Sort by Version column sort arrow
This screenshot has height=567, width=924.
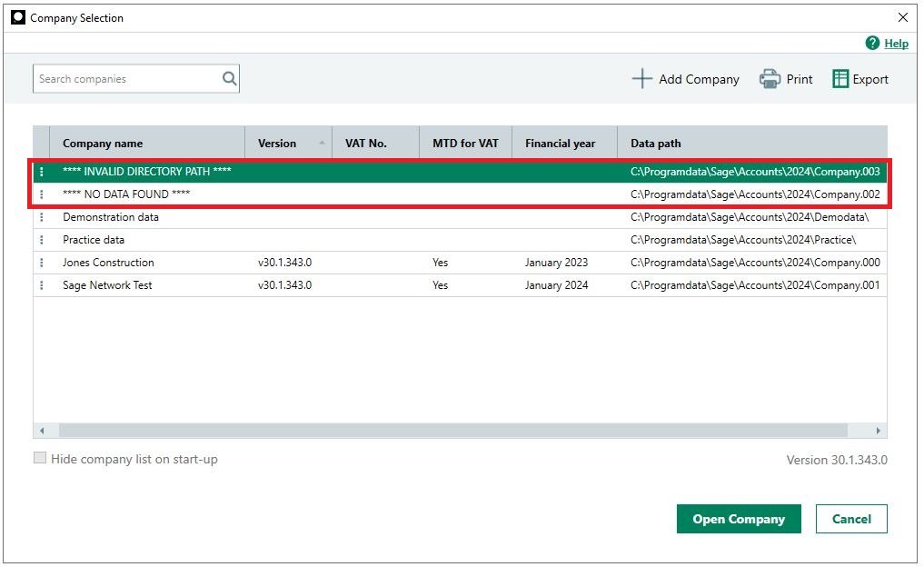click(322, 143)
